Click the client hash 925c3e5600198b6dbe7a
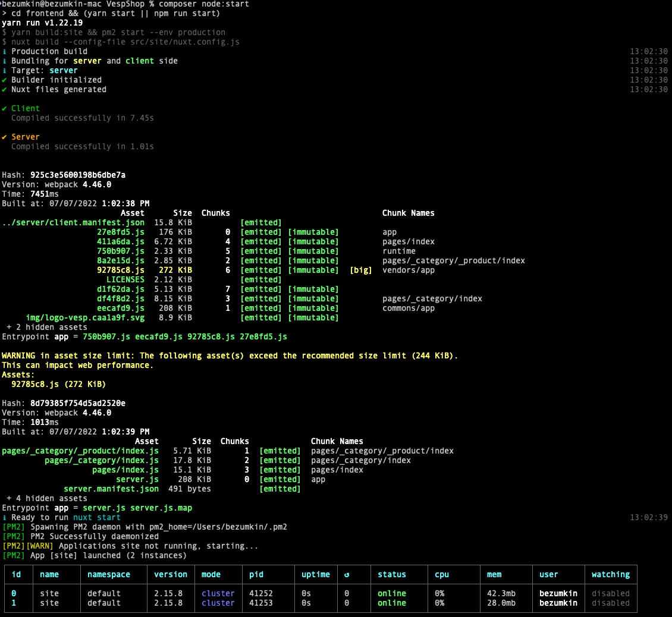The width and height of the screenshot is (672, 617). tap(77, 175)
